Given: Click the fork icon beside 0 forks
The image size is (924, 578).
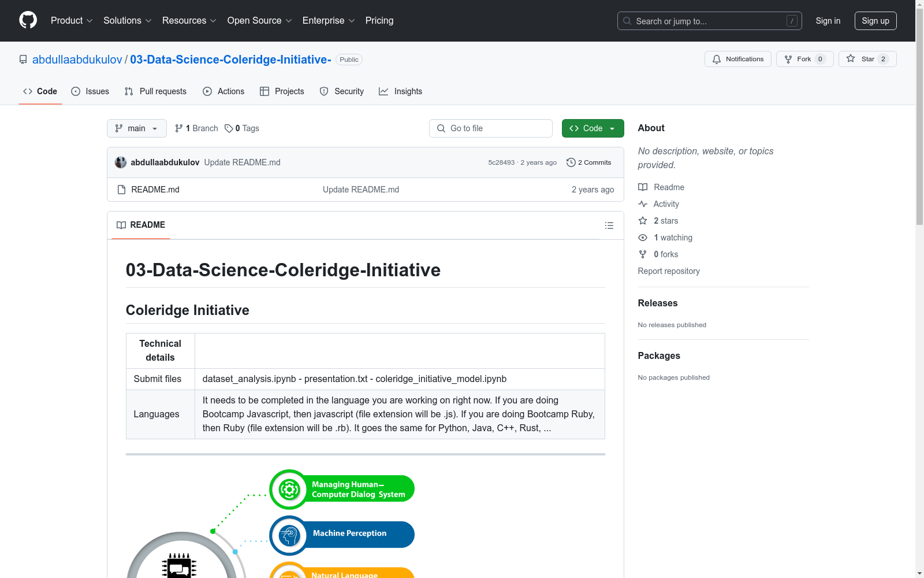Looking at the screenshot, I should pyautogui.click(x=643, y=254).
